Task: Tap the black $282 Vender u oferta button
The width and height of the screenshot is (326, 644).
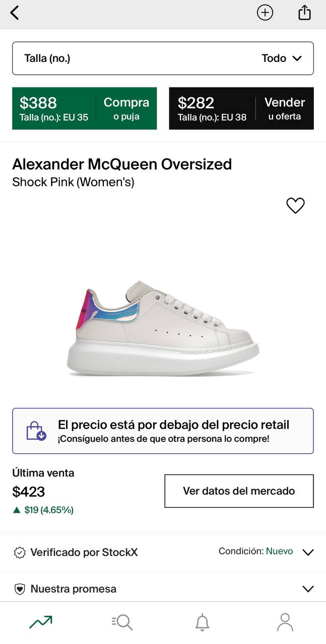Action: [x=241, y=109]
